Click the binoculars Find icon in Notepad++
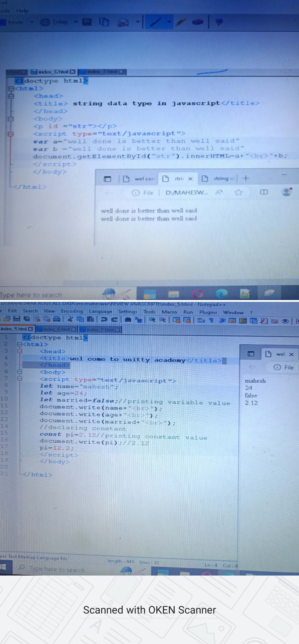The image size is (299, 644). click(x=128, y=319)
